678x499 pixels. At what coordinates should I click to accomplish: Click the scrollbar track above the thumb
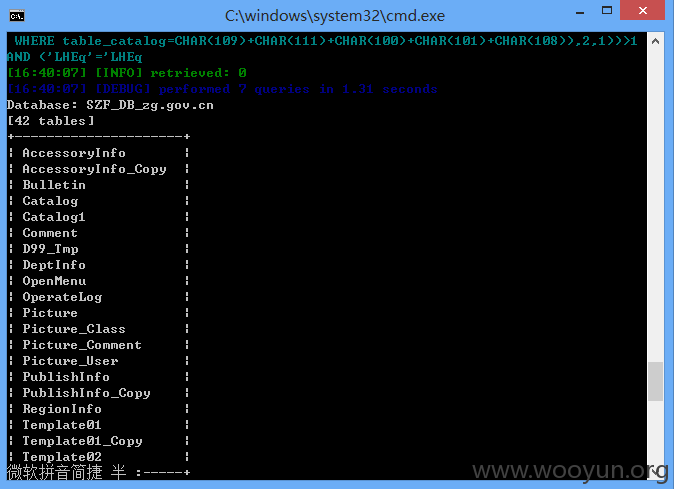tap(656, 205)
